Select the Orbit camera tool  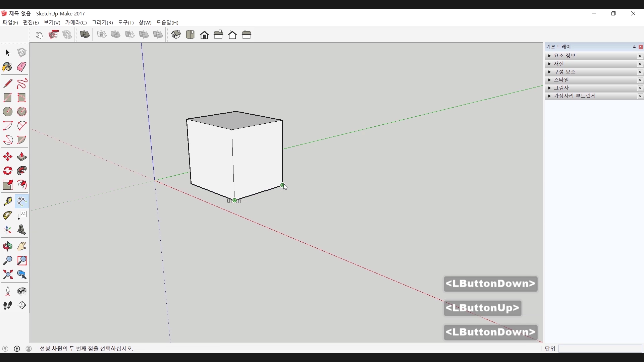point(7,246)
